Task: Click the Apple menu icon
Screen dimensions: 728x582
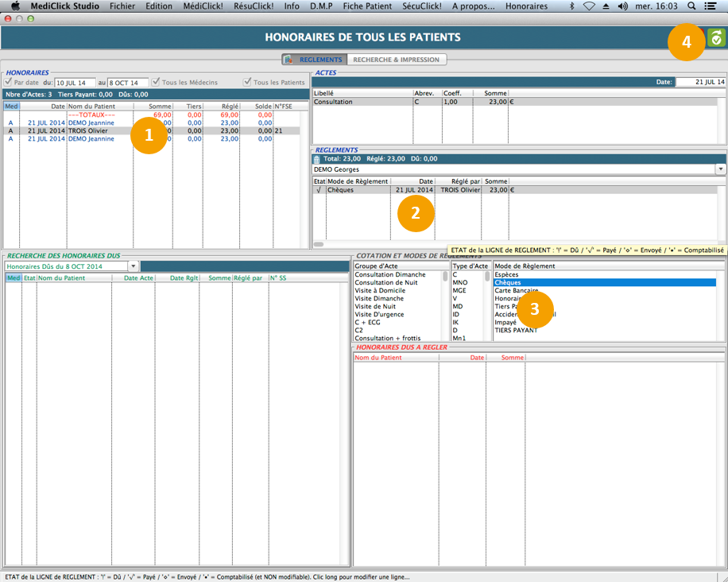Action: [14, 6]
